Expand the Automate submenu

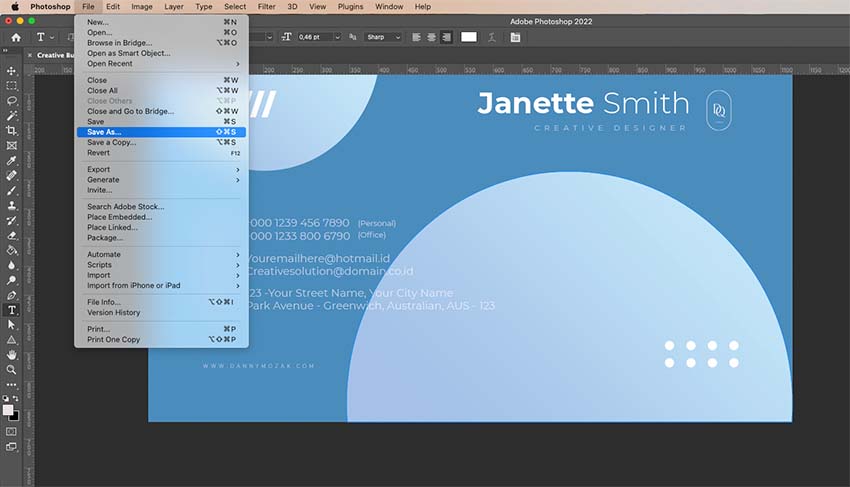(x=163, y=254)
